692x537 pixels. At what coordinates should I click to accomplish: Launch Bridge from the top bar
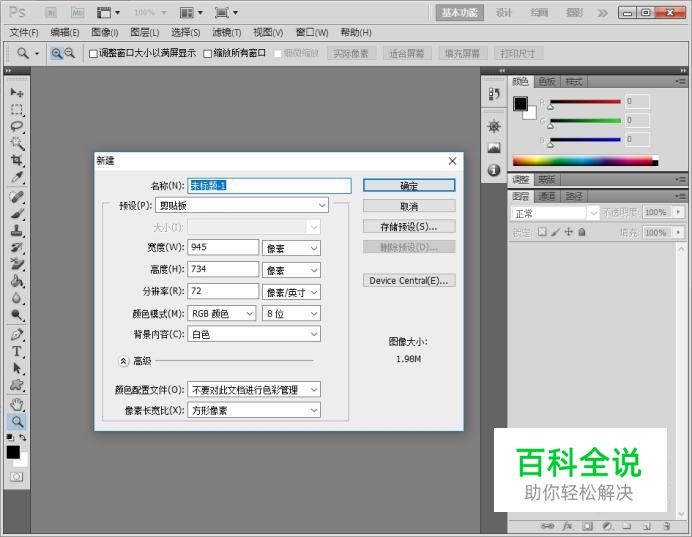click(52, 13)
